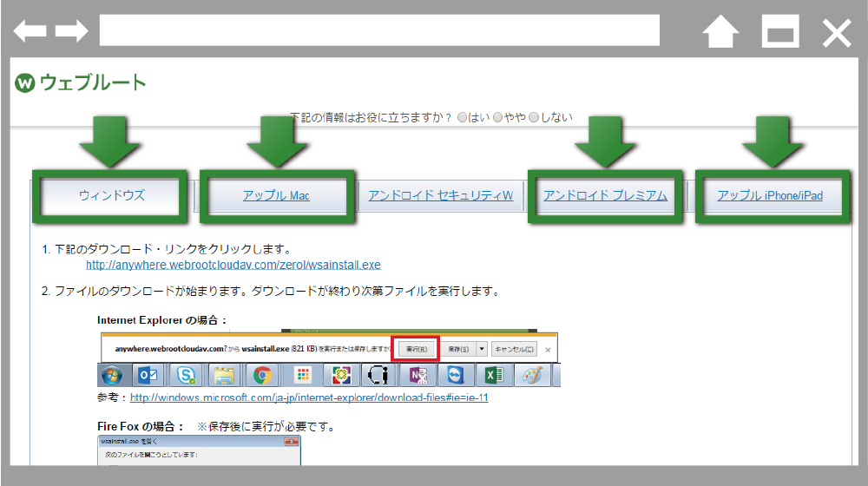Launch Chrome from the taskbar

(x=262, y=375)
